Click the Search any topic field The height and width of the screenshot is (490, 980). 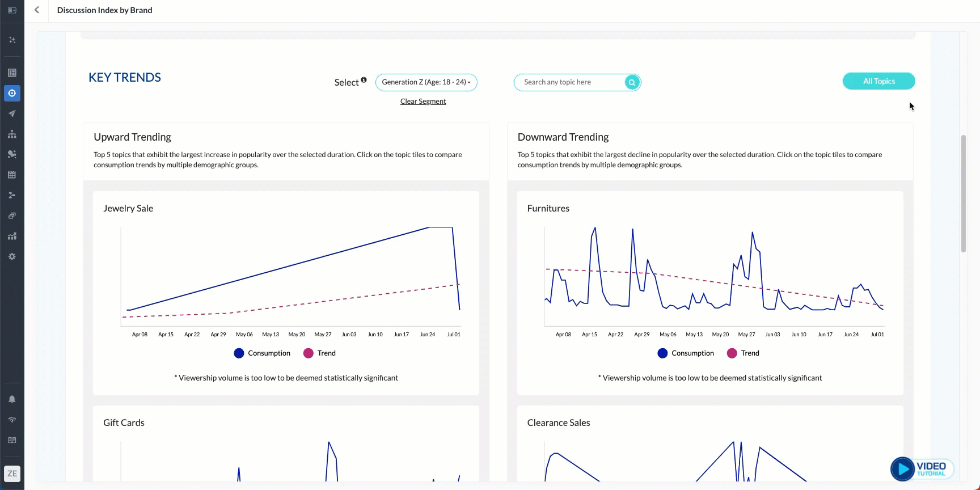(x=570, y=82)
